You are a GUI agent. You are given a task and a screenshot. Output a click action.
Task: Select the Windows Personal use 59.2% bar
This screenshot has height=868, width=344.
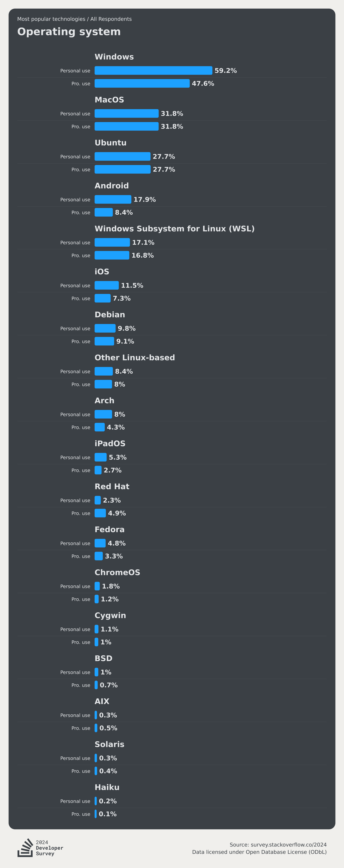coord(154,70)
